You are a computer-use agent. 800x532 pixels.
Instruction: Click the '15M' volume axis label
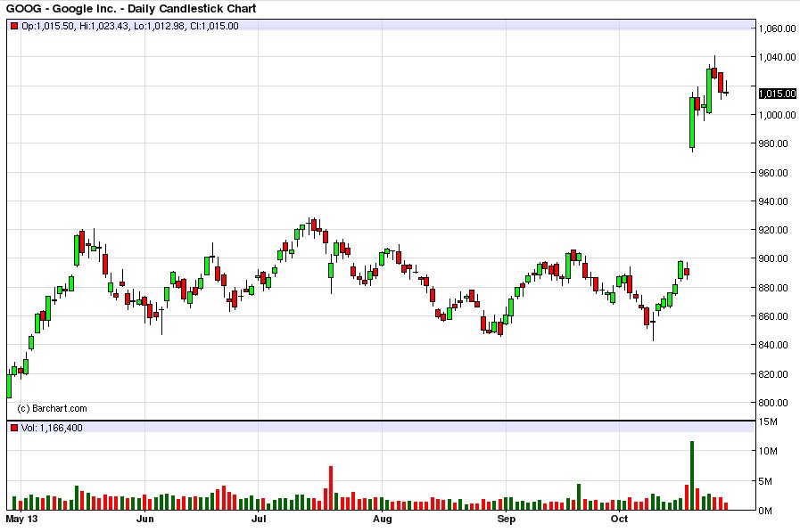point(768,422)
